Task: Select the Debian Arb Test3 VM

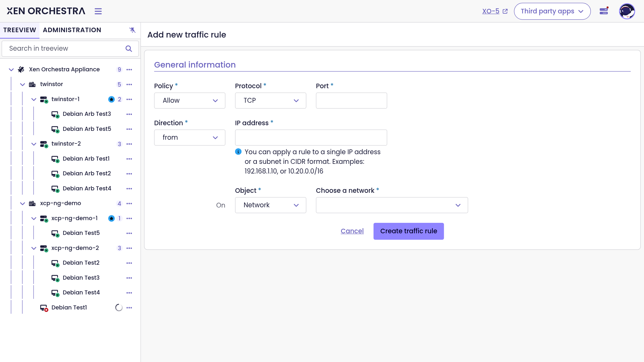Action: [x=87, y=114]
